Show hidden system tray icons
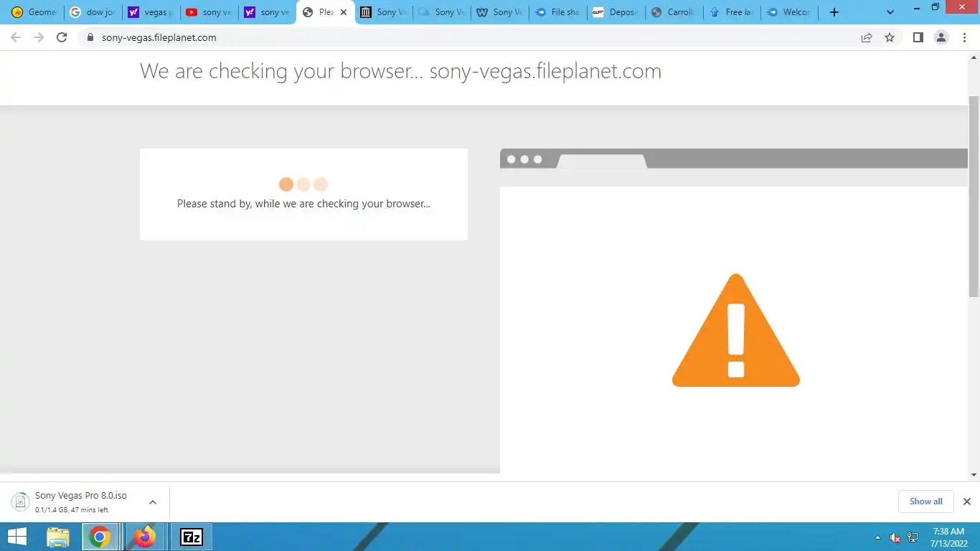The image size is (980, 551). click(877, 537)
